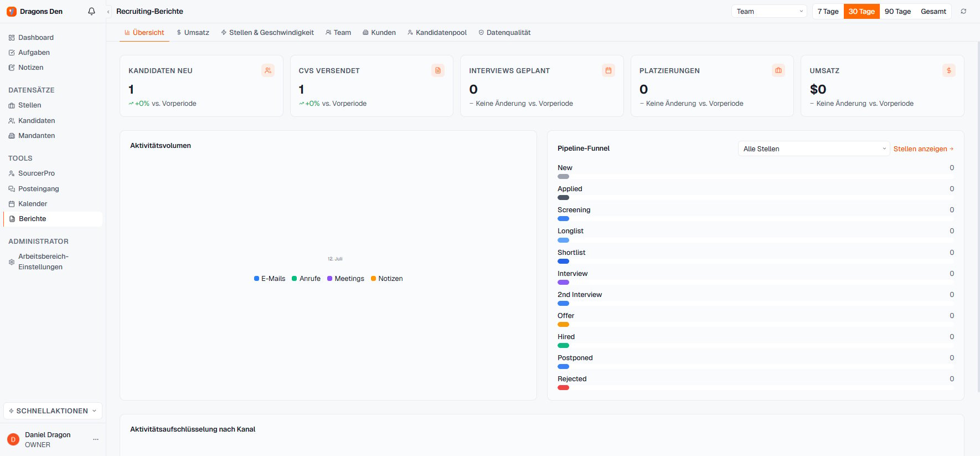Open the Alle Stellen dropdown
Viewport: 980px width, 456px height.
814,149
